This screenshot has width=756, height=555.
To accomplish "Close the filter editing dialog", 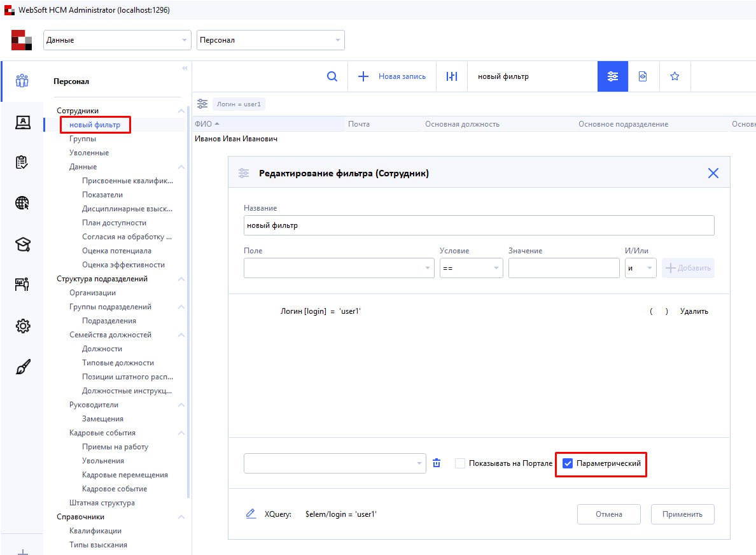I will [x=713, y=173].
